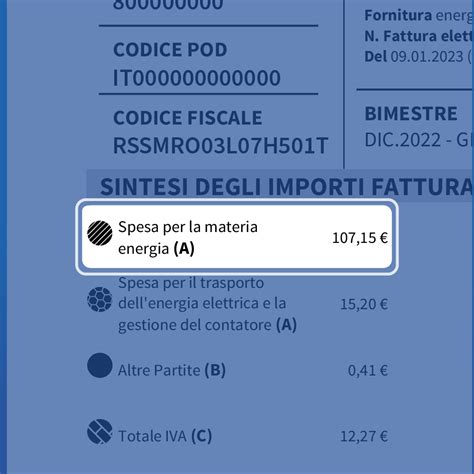This screenshot has width=474, height=474.
Task: Click the CODICE FISCALE label
Action: pos(188,118)
